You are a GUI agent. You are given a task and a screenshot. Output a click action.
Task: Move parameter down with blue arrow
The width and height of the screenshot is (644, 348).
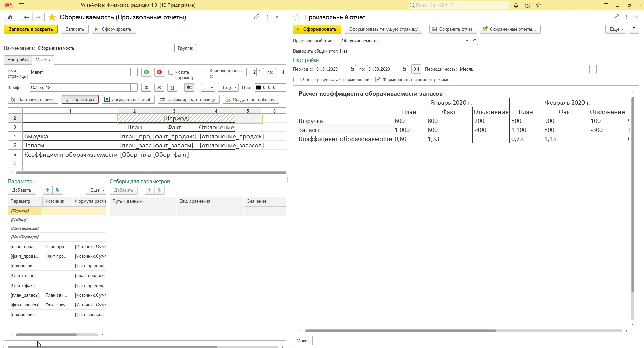pyautogui.click(x=57, y=190)
